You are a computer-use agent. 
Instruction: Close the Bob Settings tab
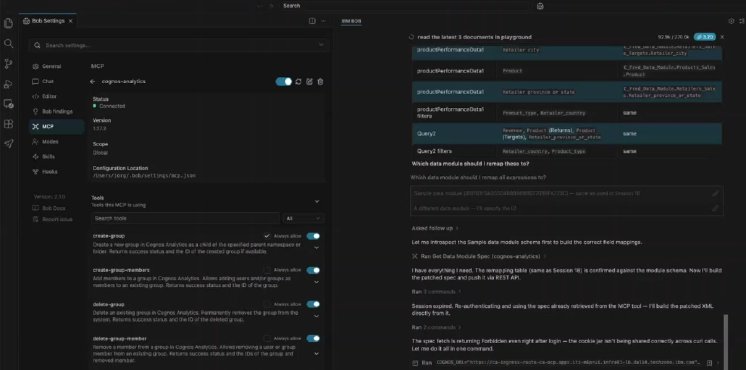click(71, 21)
